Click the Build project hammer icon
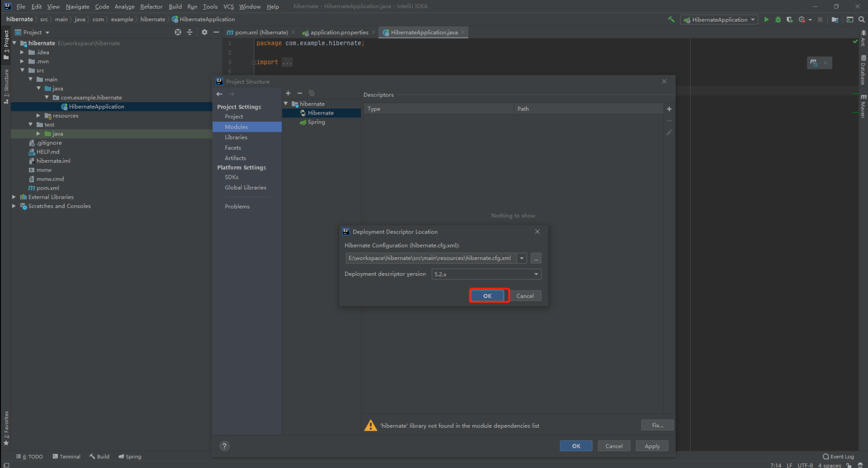The image size is (868, 468). (x=672, y=20)
